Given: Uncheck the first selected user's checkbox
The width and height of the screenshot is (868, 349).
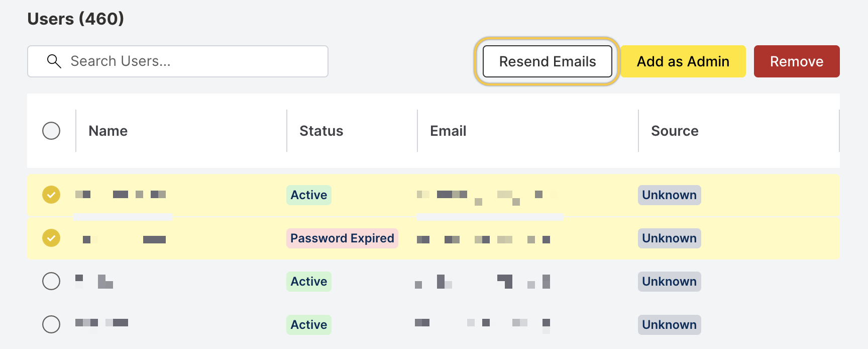Looking at the screenshot, I should point(51,195).
